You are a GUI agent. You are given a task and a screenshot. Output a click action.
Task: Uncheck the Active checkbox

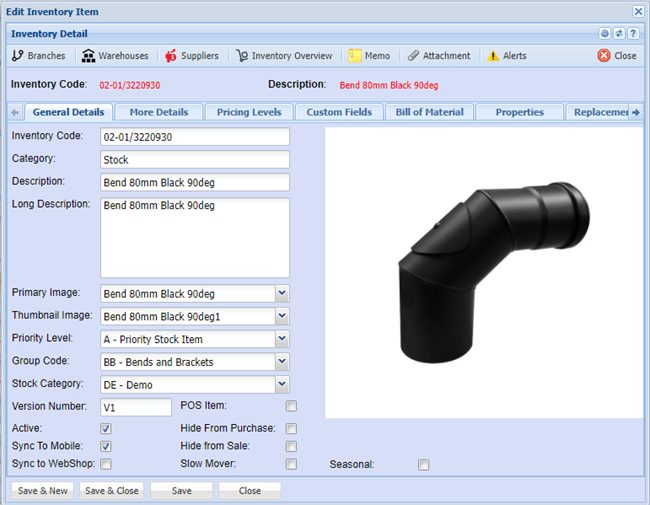coord(106,428)
